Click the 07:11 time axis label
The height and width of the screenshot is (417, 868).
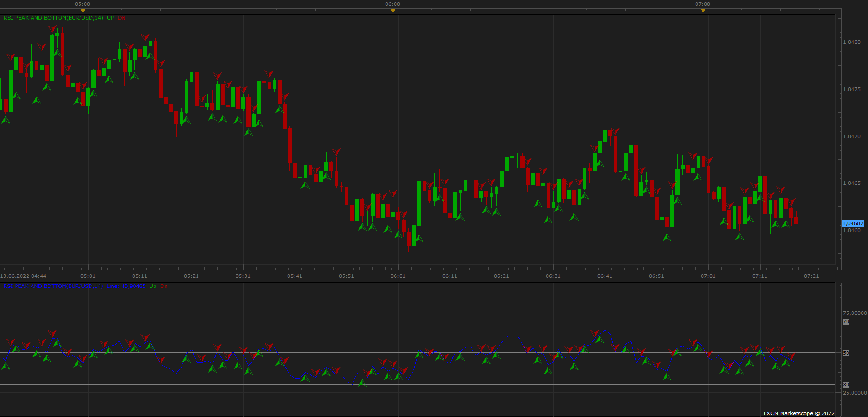[760, 276]
